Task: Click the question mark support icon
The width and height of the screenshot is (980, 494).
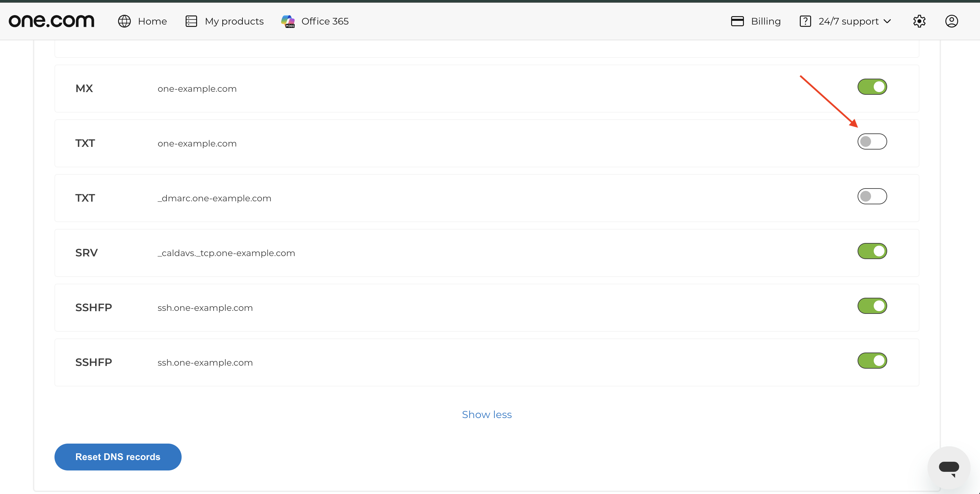Action: pyautogui.click(x=805, y=21)
